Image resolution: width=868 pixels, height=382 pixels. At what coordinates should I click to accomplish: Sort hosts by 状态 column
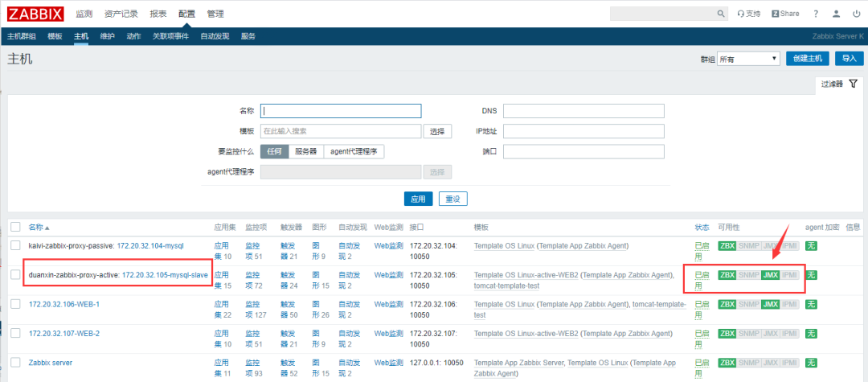(702, 228)
